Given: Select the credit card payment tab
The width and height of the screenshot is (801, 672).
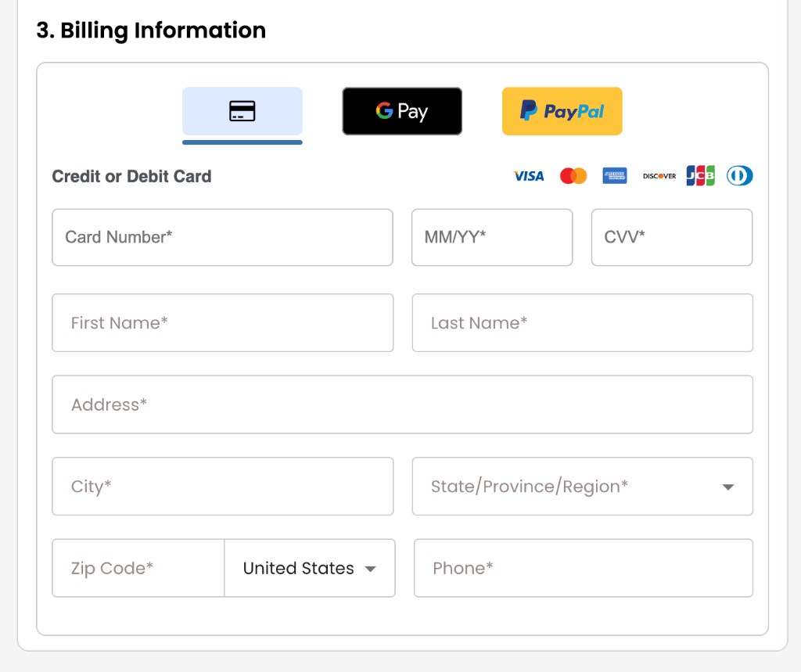Looking at the screenshot, I should coord(242,111).
